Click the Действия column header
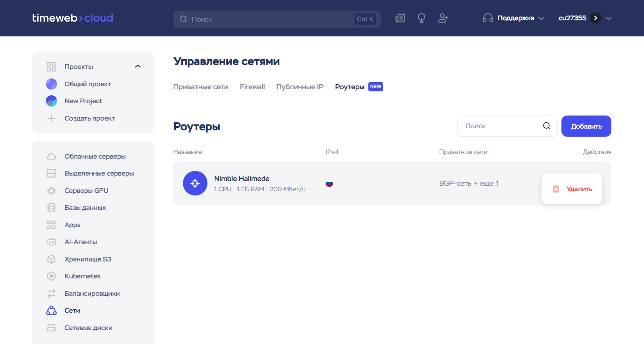Screen dimensions: 644x344 597,152
